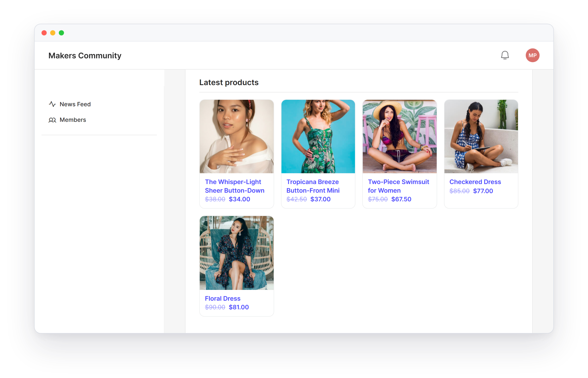
Task: Click the Checkered Dress product photo
Action: pos(481,137)
